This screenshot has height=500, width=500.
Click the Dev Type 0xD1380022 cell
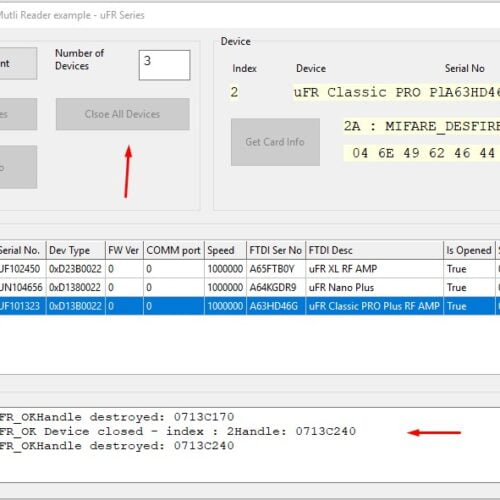75,287
